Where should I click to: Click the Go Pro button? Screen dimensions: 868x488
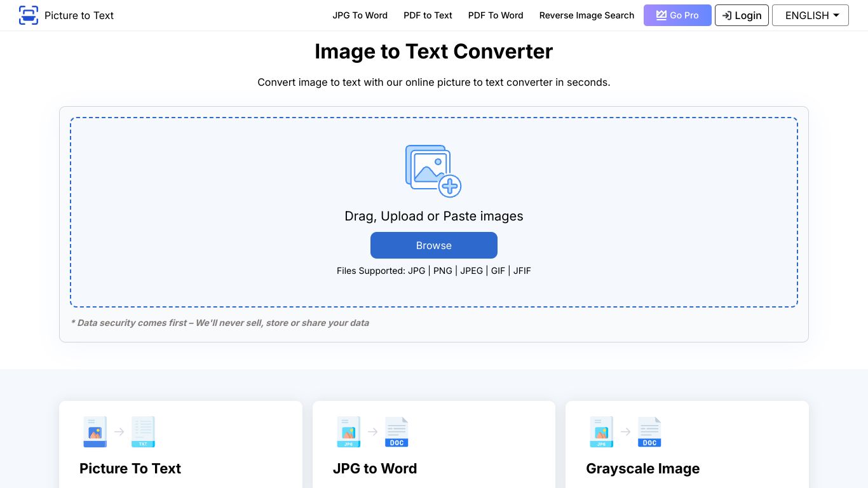coord(677,15)
